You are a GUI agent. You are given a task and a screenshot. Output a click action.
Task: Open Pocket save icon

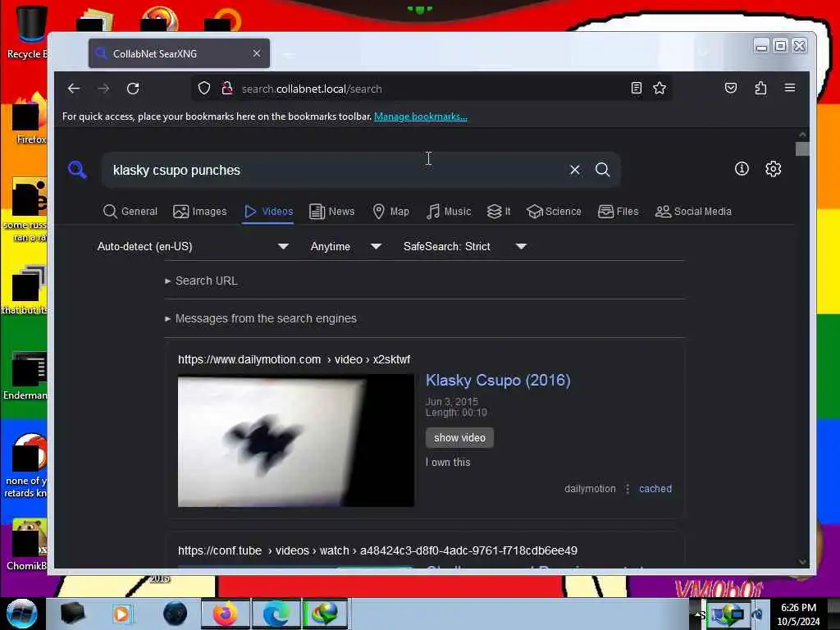(x=731, y=88)
